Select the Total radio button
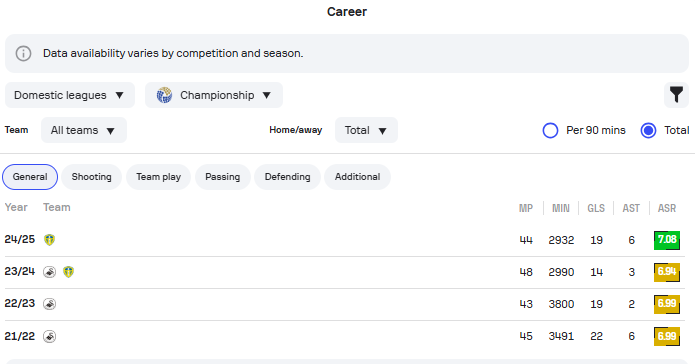 click(x=648, y=130)
